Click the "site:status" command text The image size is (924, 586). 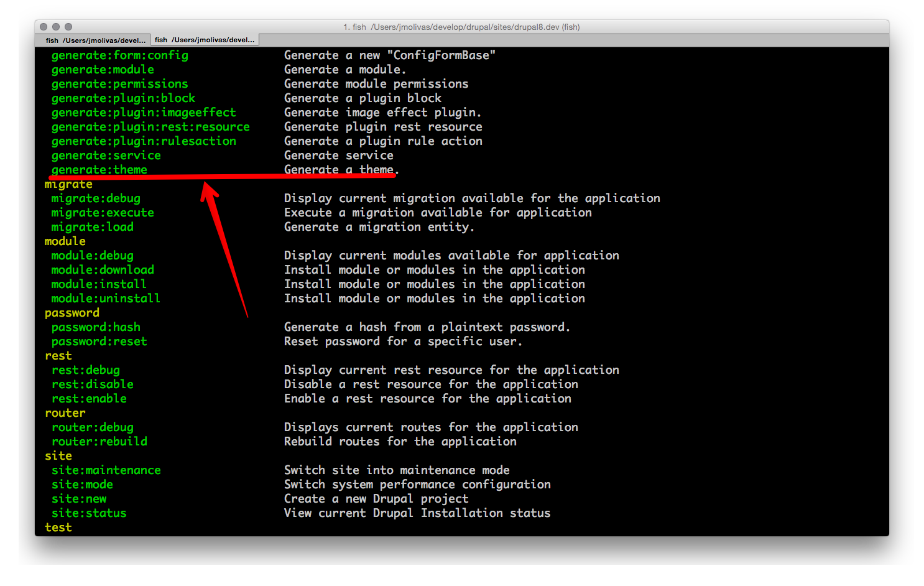pyautogui.click(x=89, y=513)
